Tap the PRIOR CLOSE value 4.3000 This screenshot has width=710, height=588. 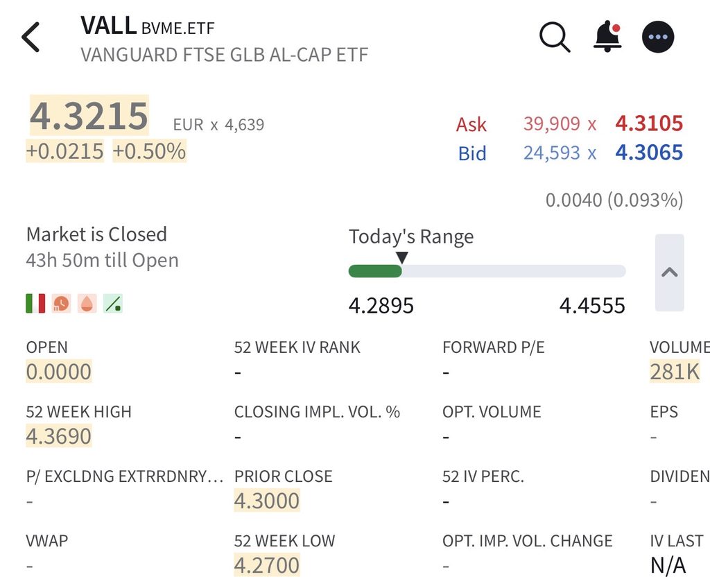267,501
